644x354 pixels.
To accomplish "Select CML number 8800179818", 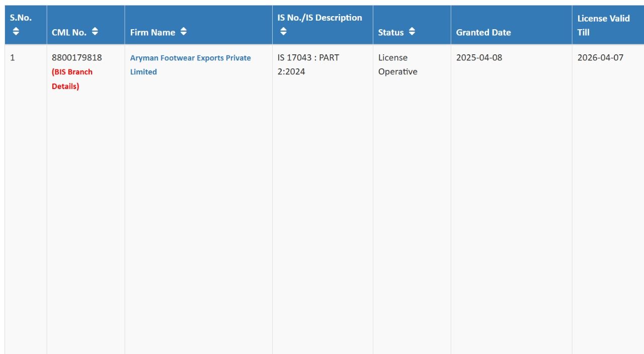I will [x=76, y=57].
